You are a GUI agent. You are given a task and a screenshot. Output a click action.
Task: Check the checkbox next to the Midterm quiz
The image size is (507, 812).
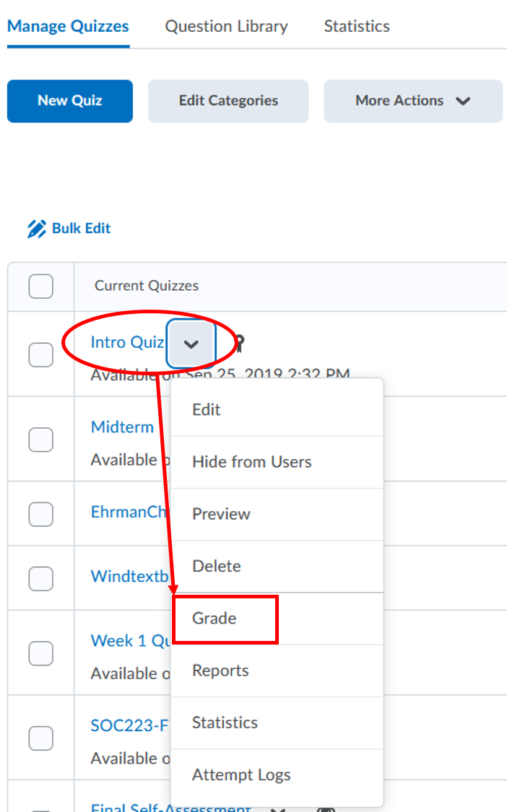click(x=40, y=439)
